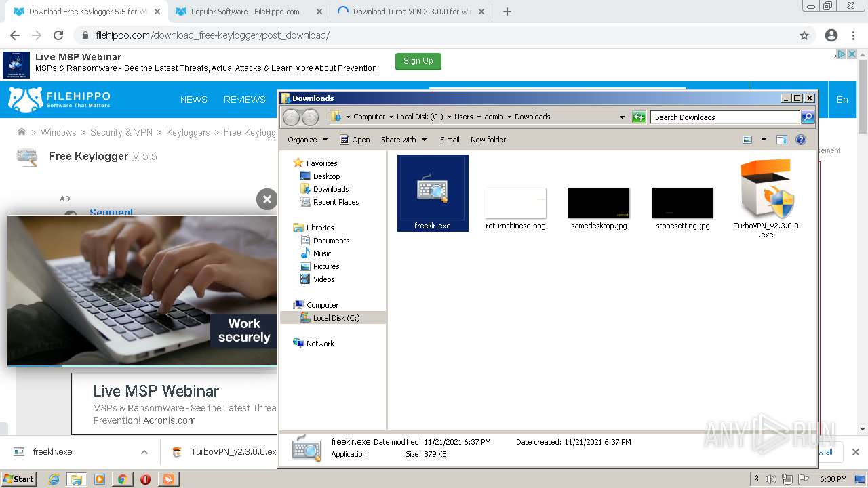Reload the Chrome page

[x=58, y=35]
